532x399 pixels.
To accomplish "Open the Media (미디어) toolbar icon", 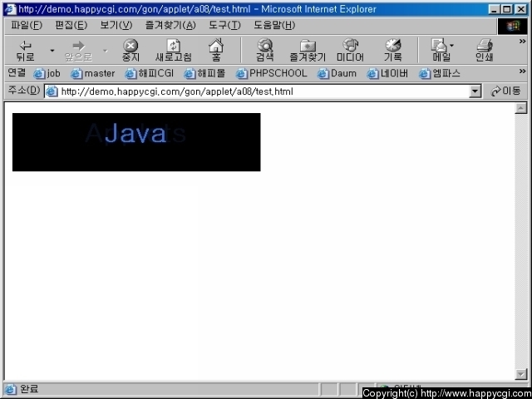I will [350, 51].
